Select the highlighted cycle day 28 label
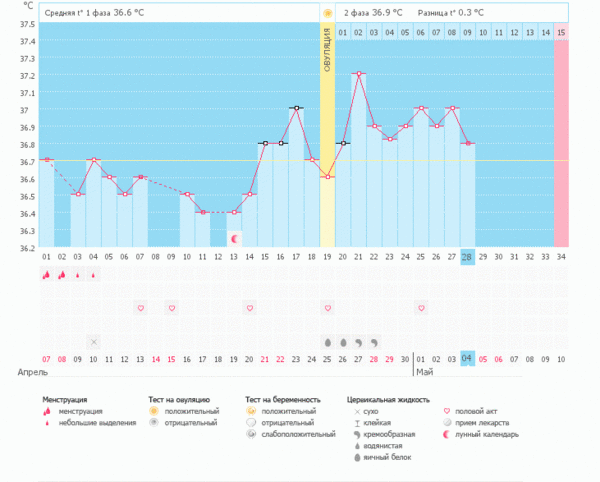This screenshot has height=482, width=600. (x=467, y=257)
